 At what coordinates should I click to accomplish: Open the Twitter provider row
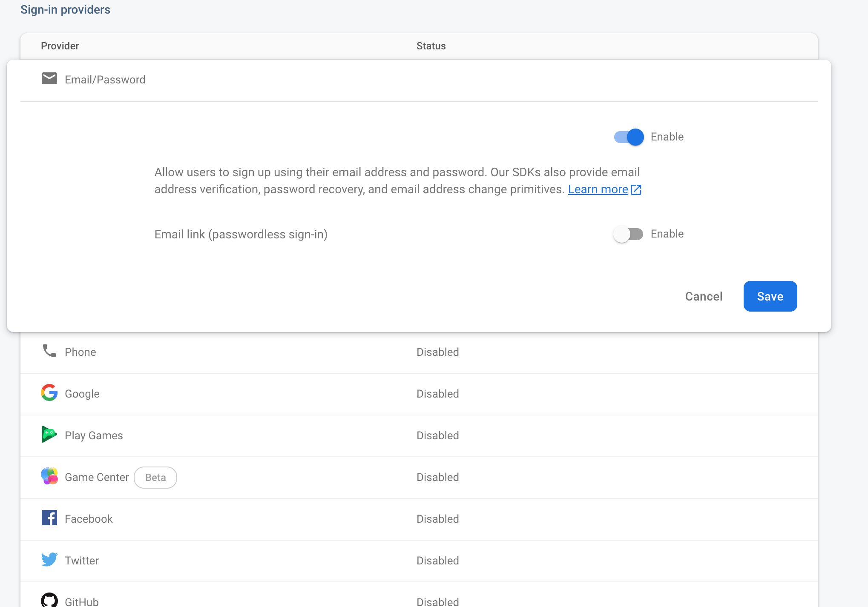(x=419, y=561)
